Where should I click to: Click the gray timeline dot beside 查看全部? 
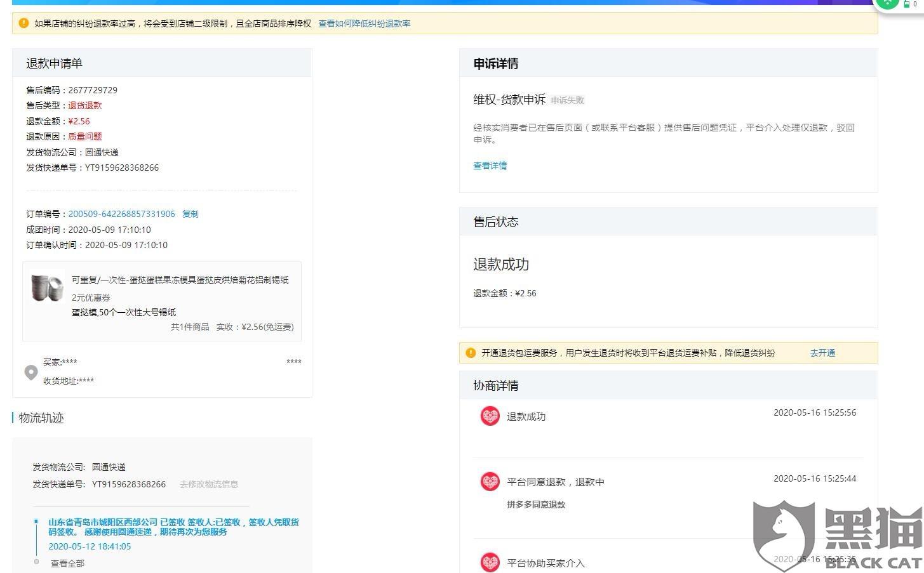[36, 562]
